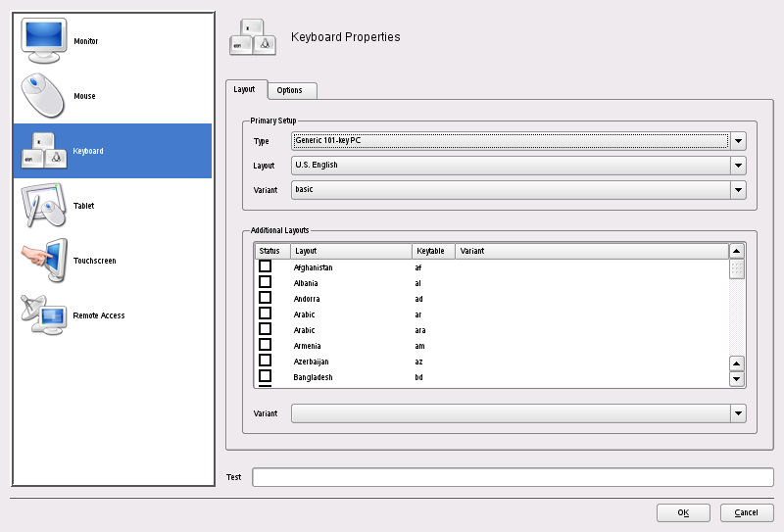Viewport: 784px width, 532px height.
Task: Click into the Test input field
Action: [513, 477]
